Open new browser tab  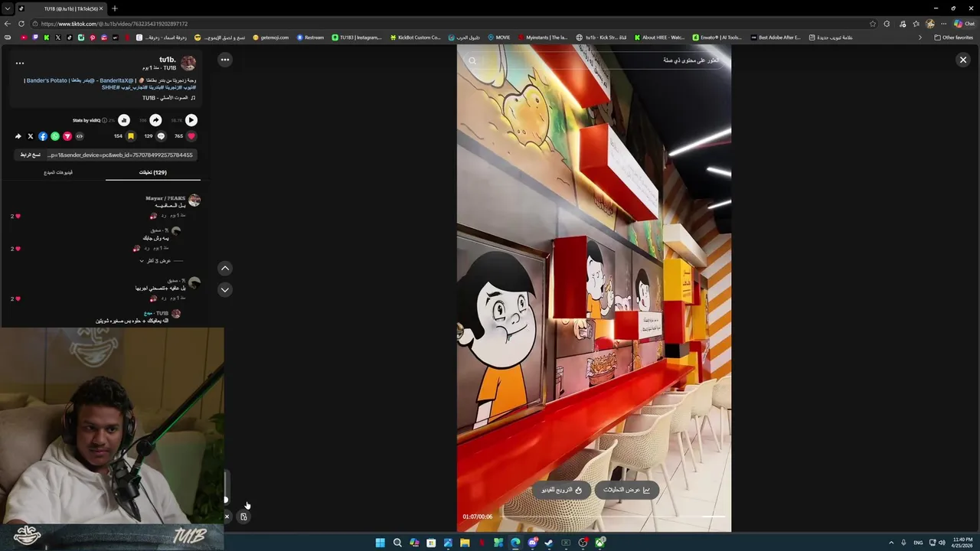click(115, 8)
